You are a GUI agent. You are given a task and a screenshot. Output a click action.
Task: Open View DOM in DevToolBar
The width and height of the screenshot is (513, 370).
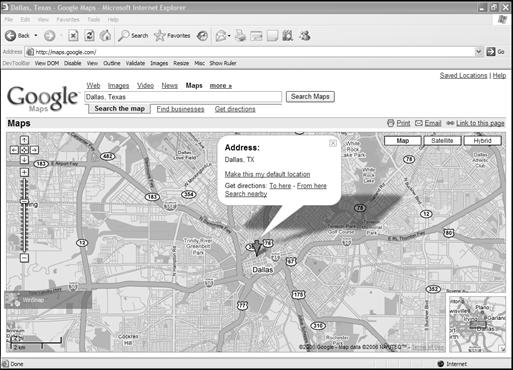[x=47, y=63]
